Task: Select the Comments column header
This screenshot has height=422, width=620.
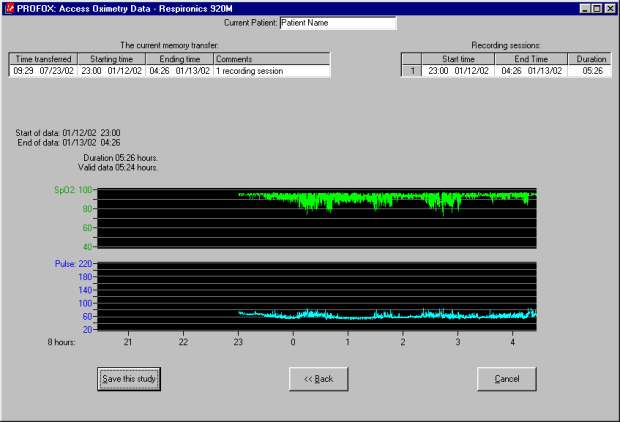Action: (272, 59)
